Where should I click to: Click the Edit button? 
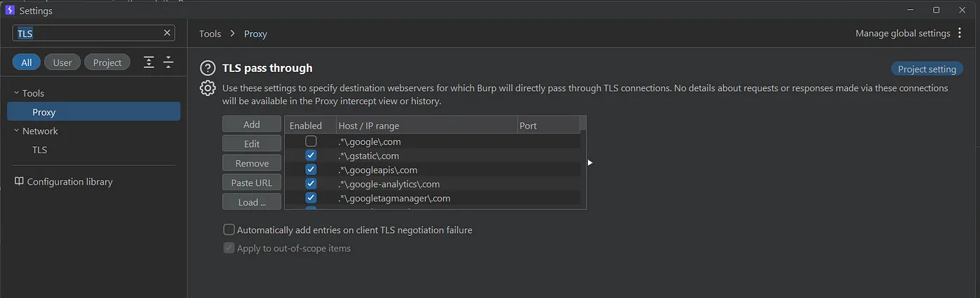pyautogui.click(x=252, y=143)
